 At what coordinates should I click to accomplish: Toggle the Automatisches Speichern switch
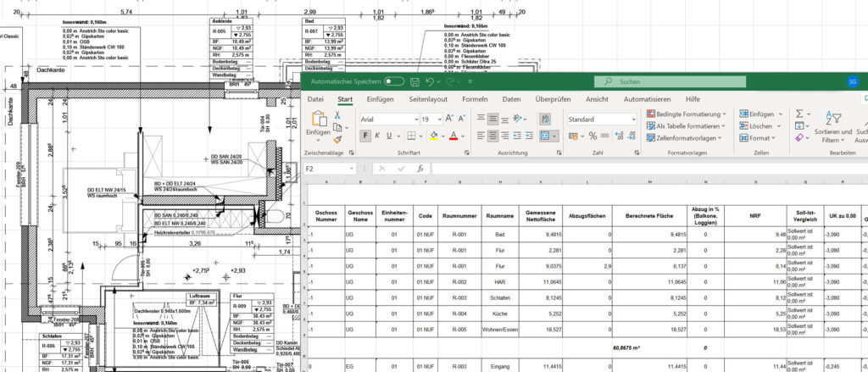click(393, 82)
